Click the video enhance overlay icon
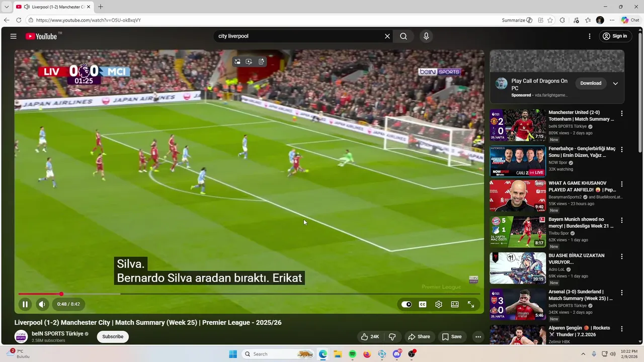 [x=249, y=61]
